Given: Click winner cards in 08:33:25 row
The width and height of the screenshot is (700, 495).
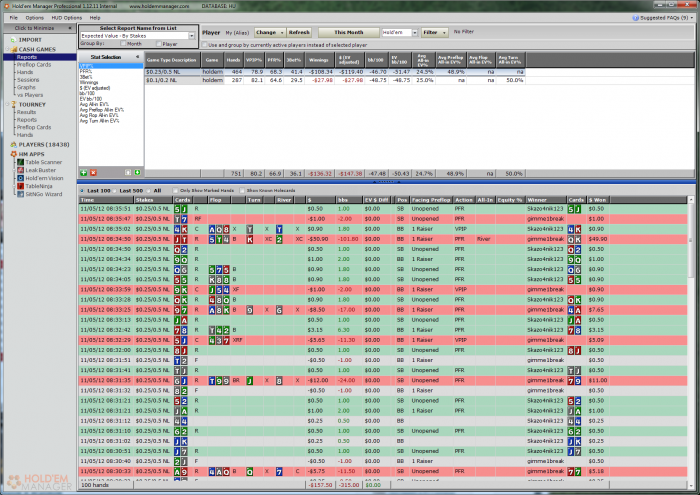Looking at the screenshot, I should pyautogui.click(x=574, y=310).
